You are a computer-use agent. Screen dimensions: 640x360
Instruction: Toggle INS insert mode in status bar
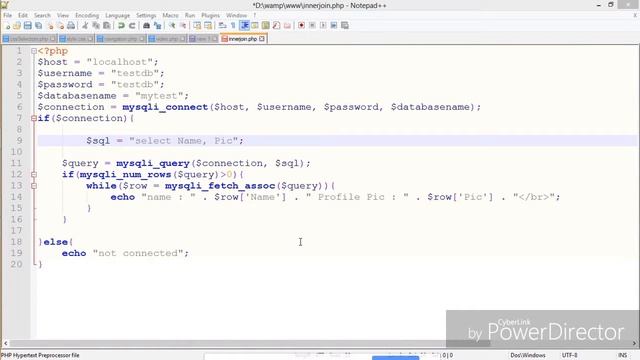(622, 355)
